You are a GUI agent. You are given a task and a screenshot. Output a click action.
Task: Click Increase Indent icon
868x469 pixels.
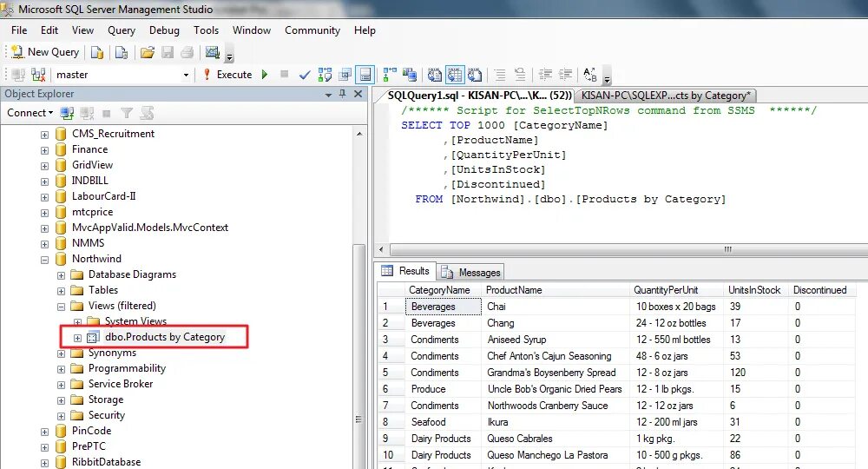565,74
